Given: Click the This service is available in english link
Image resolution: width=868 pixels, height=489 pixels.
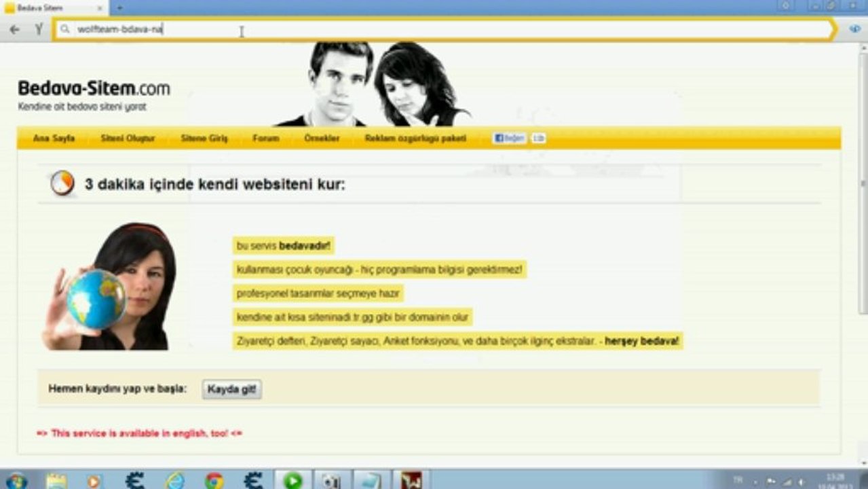Looking at the screenshot, I should click(139, 433).
